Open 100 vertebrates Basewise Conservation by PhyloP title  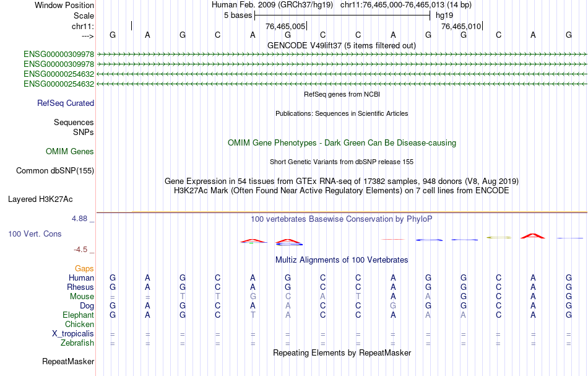click(342, 219)
